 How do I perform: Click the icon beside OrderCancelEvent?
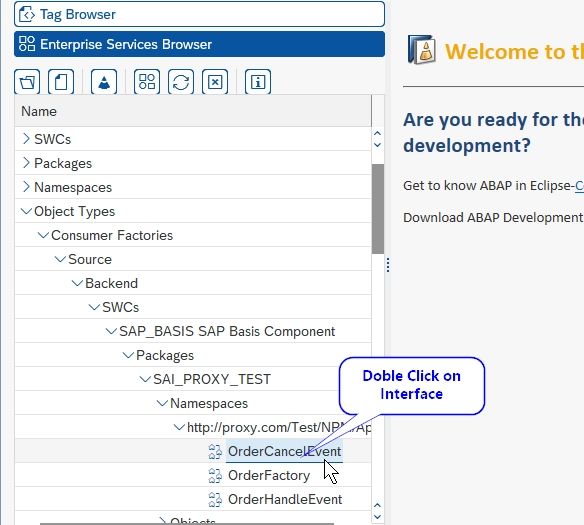[x=215, y=452]
